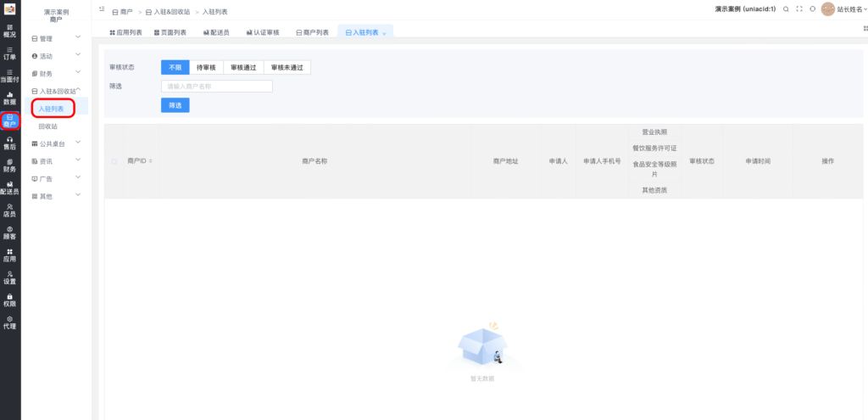The width and height of the screenshot is (868, 420).
Task: Open 设置 settings section in sidebar
Action: pyautogui.click(x=10, y=278)
